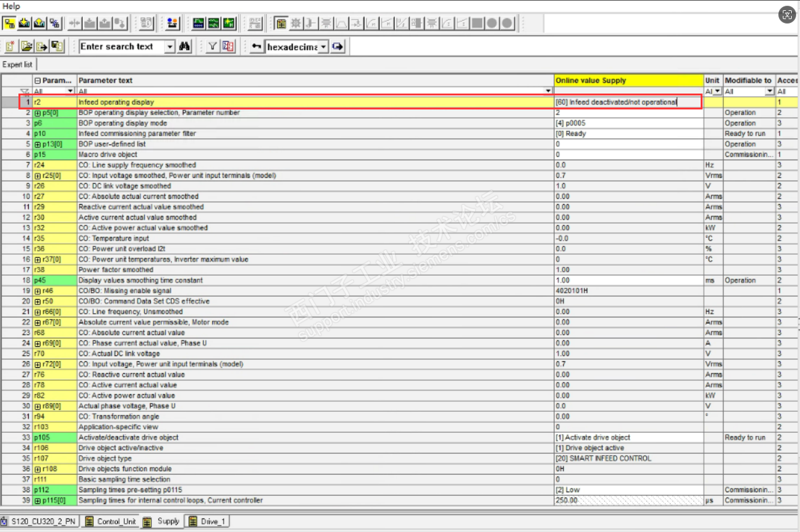Expand r66[0] line frequency row
This screenshot has width=800, height=532.
[x=38, y=312]
